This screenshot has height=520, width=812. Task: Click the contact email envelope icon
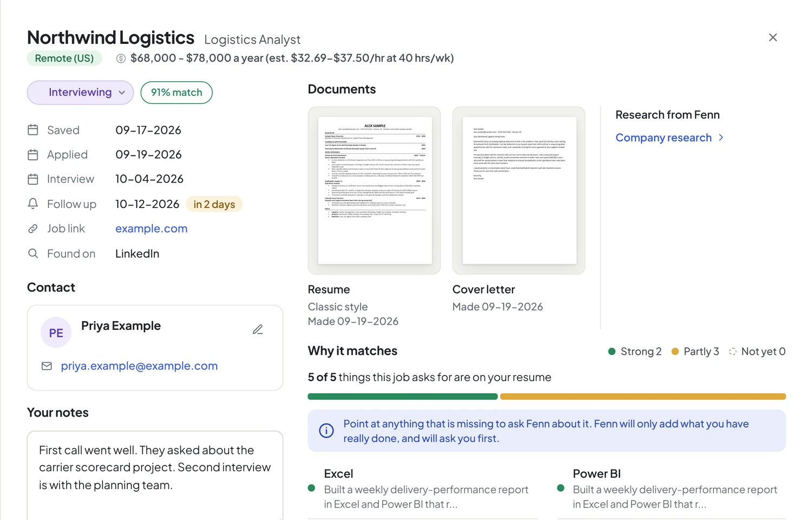tap(47, 366)
